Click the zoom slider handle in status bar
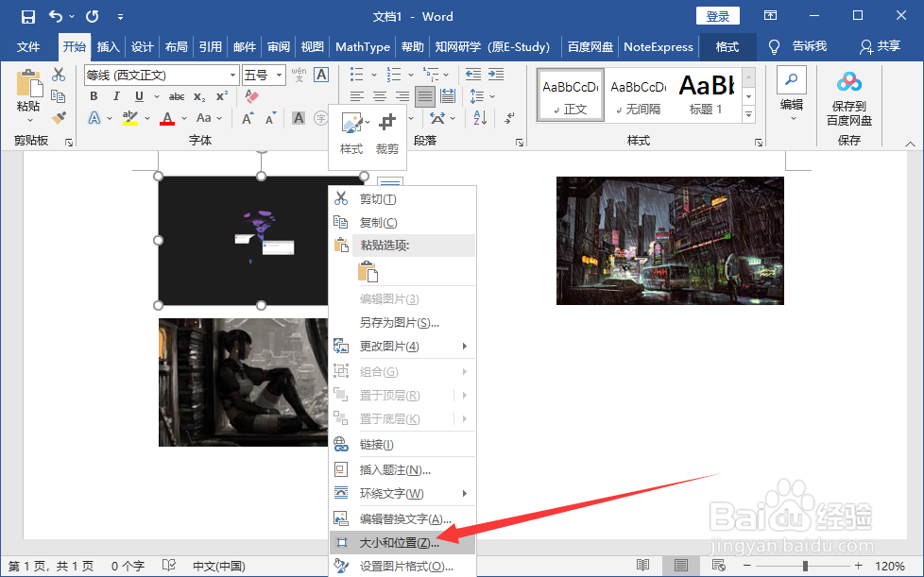 (805, 566)
